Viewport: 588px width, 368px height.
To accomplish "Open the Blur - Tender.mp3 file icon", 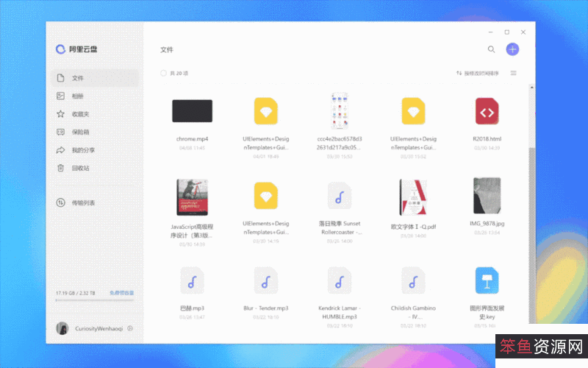I will 265,280.
